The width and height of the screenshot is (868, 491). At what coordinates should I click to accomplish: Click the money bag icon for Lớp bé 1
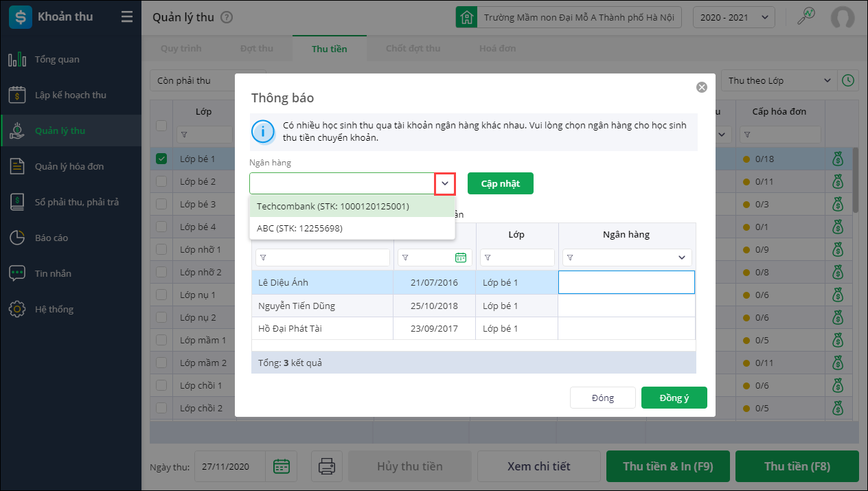click(x=837, y=159)
